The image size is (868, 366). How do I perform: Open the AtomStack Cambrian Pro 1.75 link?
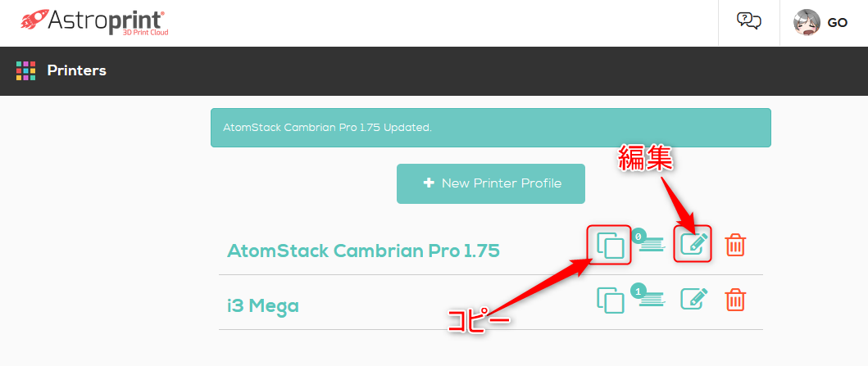(x=363, y=251)
